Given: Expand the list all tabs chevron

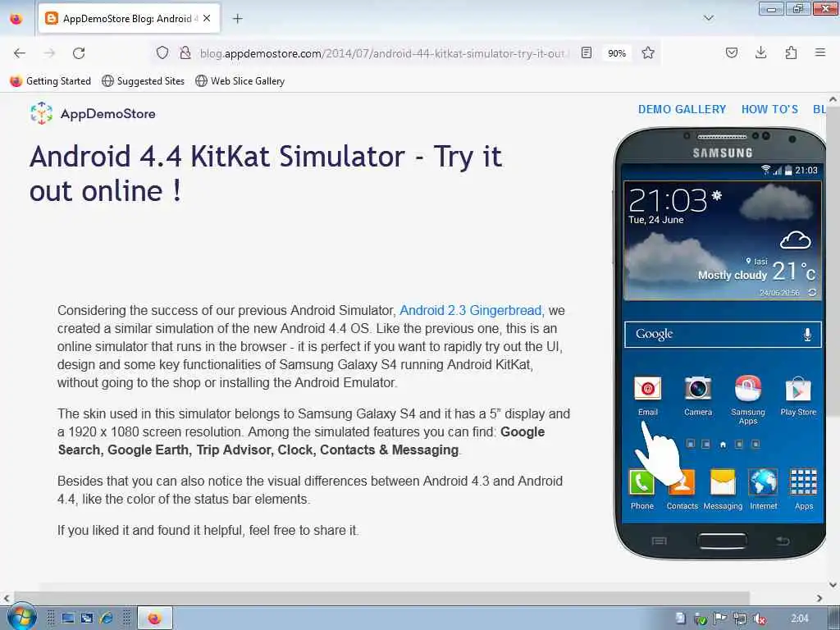Looking at the screenshot, I should point(708,18).
